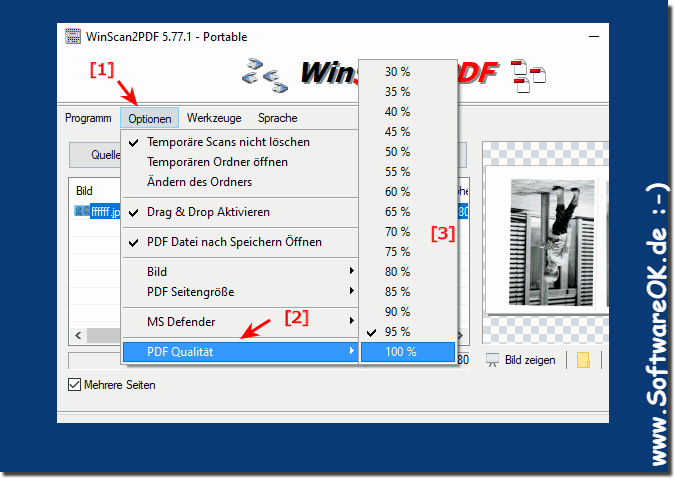Set PDF quality to 40 %
This screenshot has width=675, height=479.
point(408,112)
